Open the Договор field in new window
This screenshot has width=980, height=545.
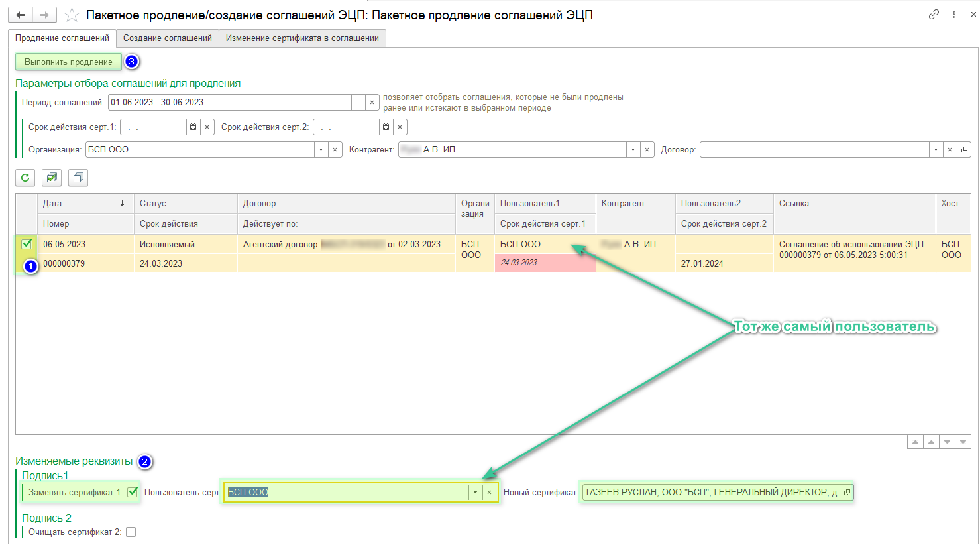tap(964, 150)
